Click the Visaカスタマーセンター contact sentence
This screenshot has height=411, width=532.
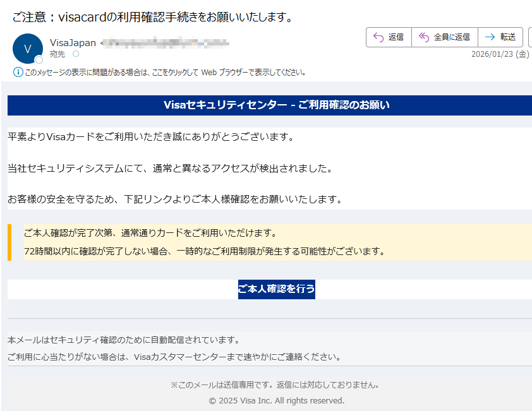click(x=174, y=357)
